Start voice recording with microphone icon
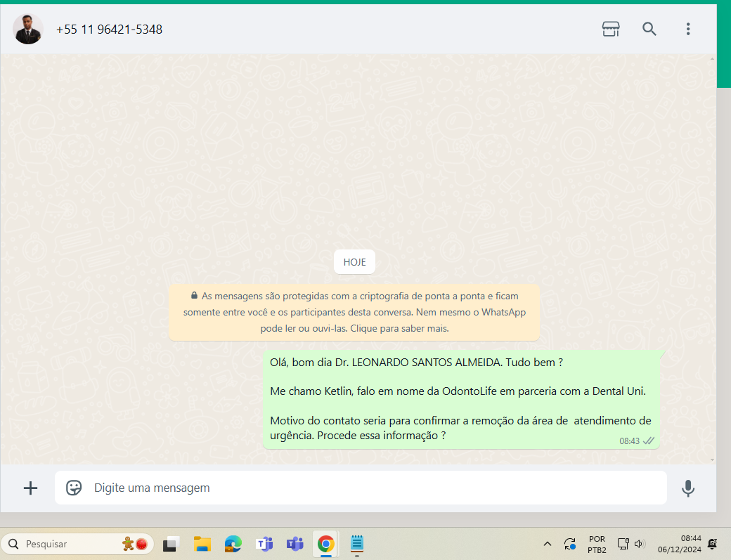This screenshot has width=731, height=560. point(688,488)
